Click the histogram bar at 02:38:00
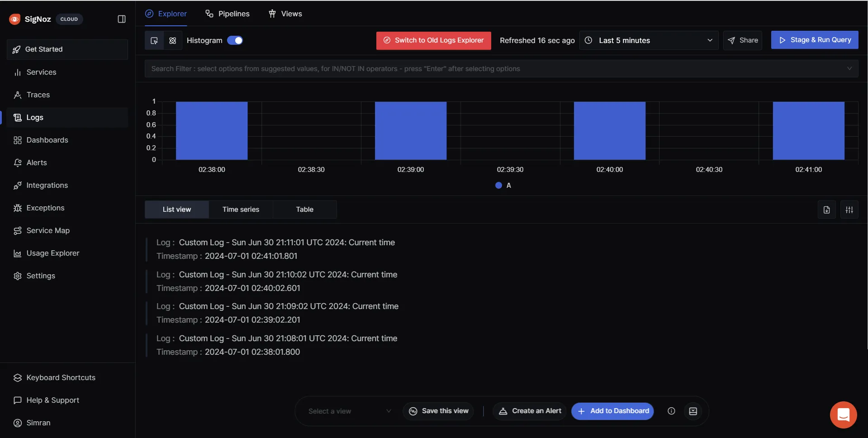Screen dimensions: 868x438 pos(212,131)
